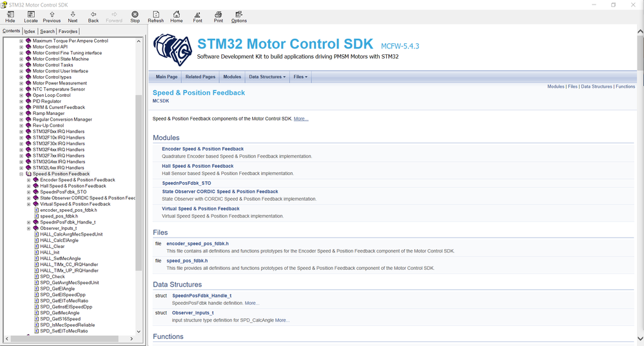Screen dimensions: 644x346
Task: Select Motor Power Measurement tree item
Action: click(x=59, y=83)
